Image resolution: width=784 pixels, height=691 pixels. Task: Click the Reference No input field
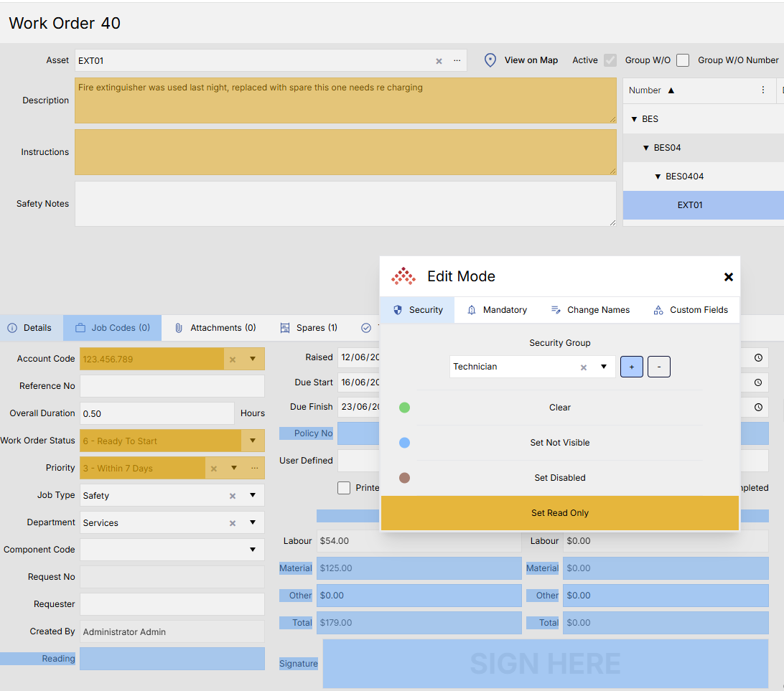[172, 386]
